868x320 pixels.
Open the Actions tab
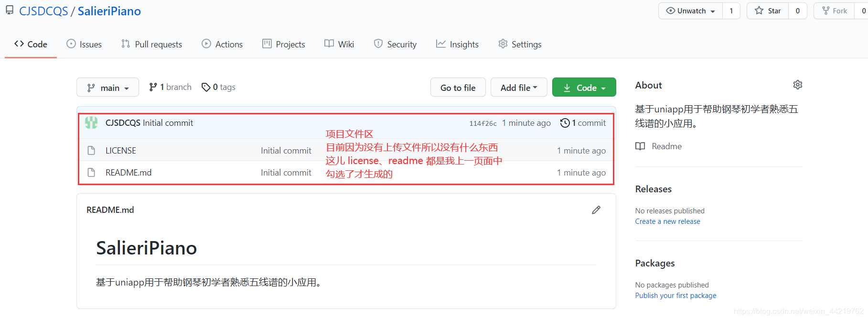point(222,44)
